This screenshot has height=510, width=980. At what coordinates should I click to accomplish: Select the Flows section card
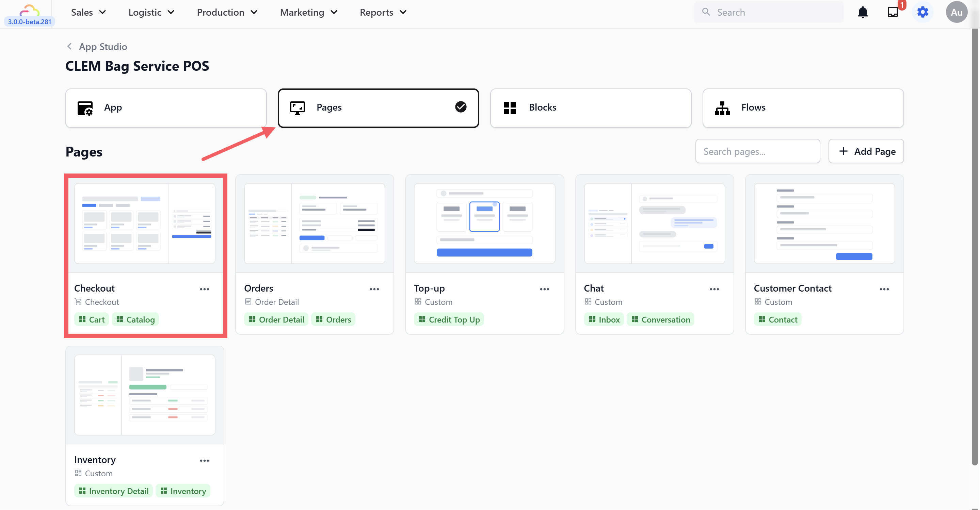tap(803, 108)
